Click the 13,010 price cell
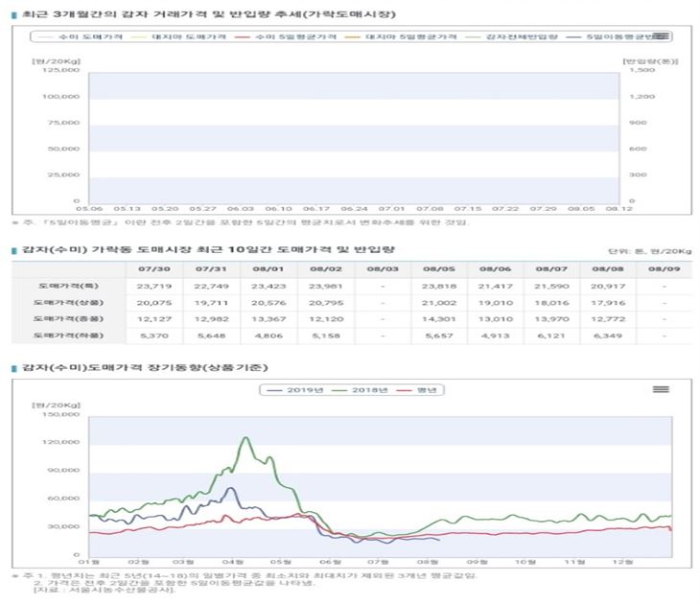The width and height of the screenshot is (700, 604). coord(495,319)
